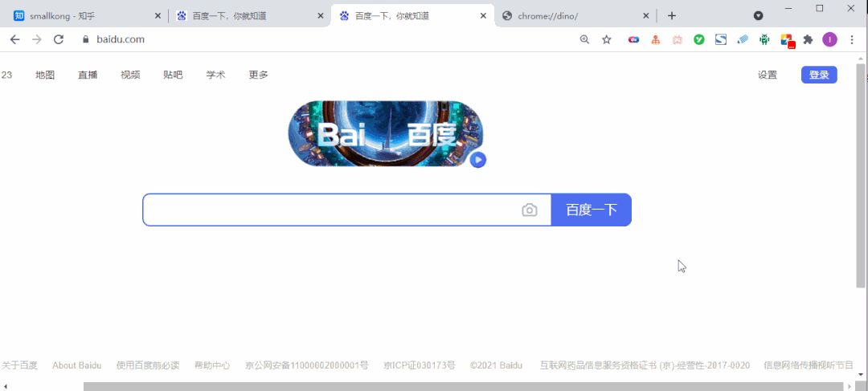Close the second, inactive 百度一下 tab
Image resolution: width=868 pixels, height=391 pixels.
pyautogui.click(x=321, y=16)
